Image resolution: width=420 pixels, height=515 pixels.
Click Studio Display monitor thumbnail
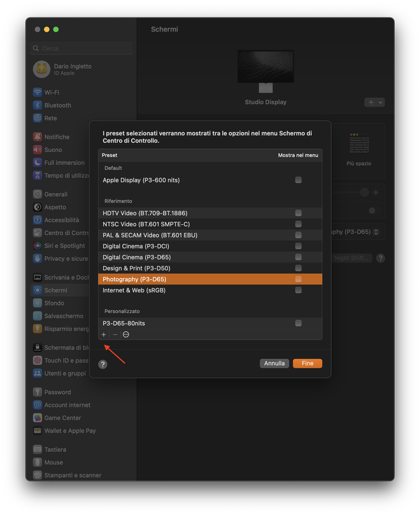coord(265,71)
